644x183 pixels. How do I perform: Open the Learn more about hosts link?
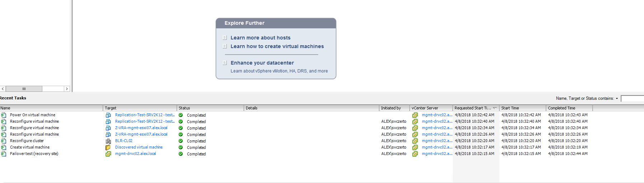tap(260, 38)
